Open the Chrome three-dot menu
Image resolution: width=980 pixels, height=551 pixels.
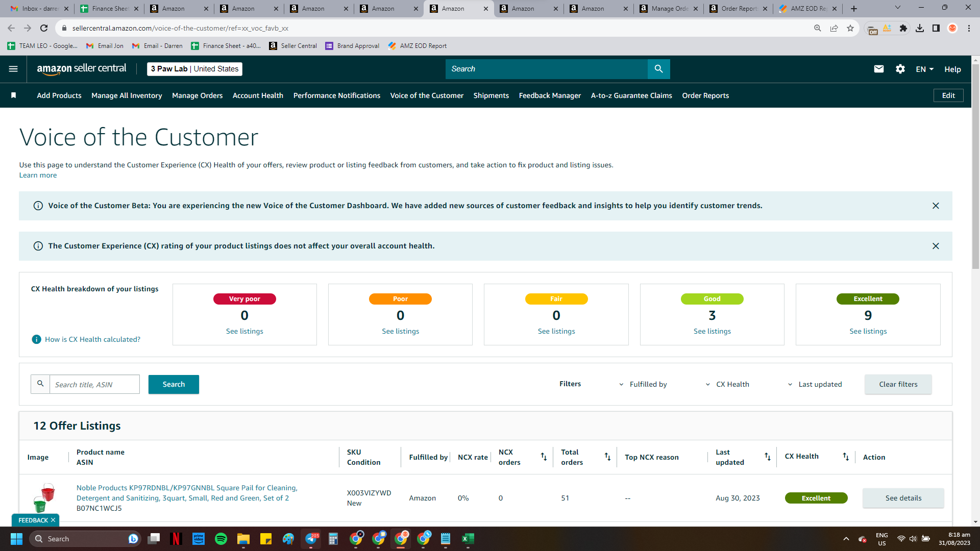(969, 28)
